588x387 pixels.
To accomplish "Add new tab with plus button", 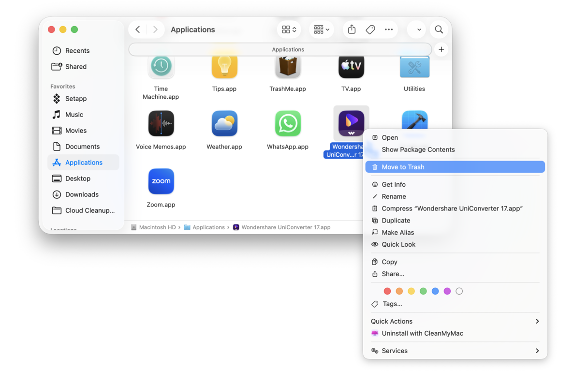I will pos(441,49).
